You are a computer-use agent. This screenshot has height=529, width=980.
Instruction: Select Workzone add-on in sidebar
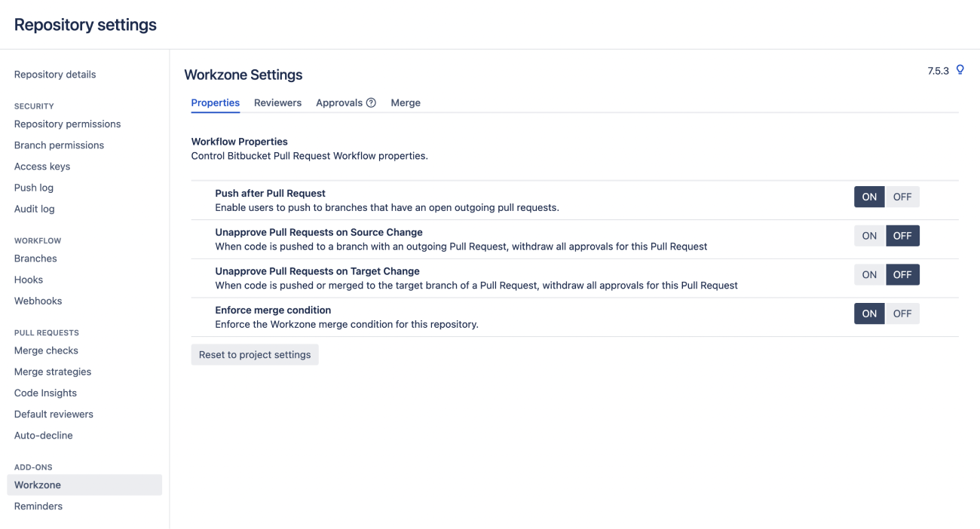pyautogui.click(x=84, y=485)
